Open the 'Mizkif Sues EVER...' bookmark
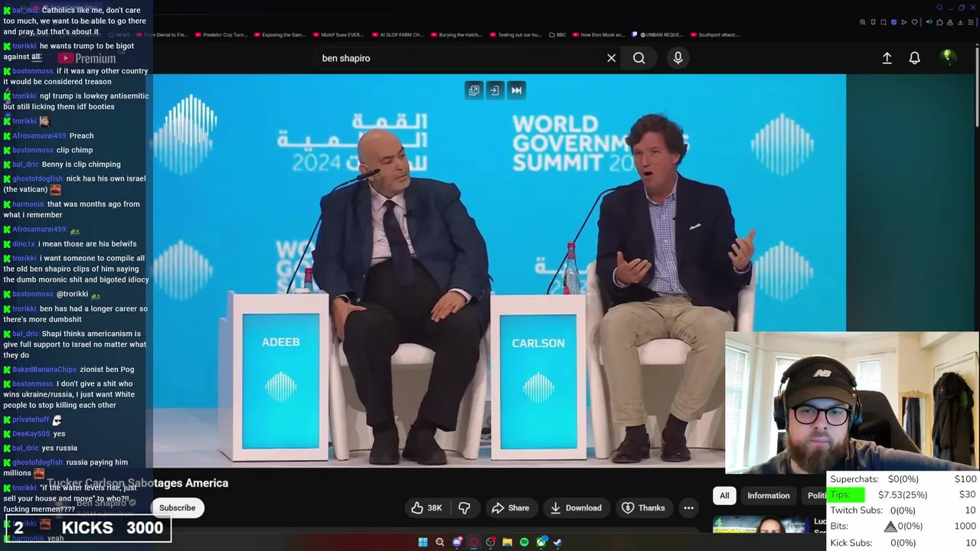This screenshot has height=551, width=980. click(338, 34)
